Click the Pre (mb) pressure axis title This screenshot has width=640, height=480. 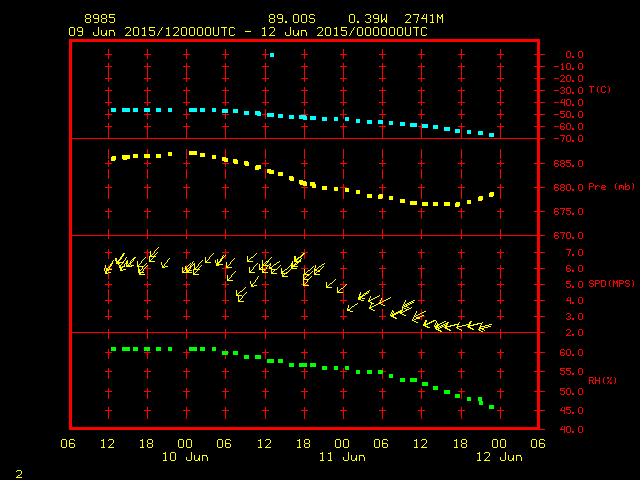(611, 187)
